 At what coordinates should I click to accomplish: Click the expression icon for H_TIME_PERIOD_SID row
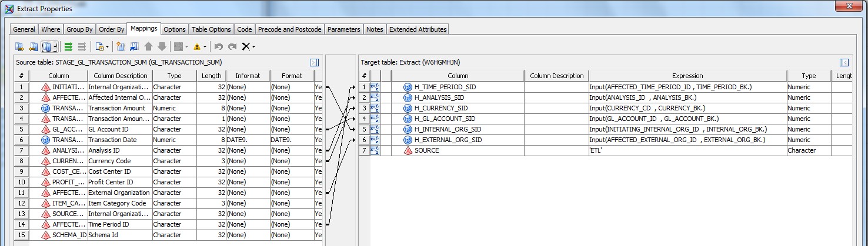(375, 87)
